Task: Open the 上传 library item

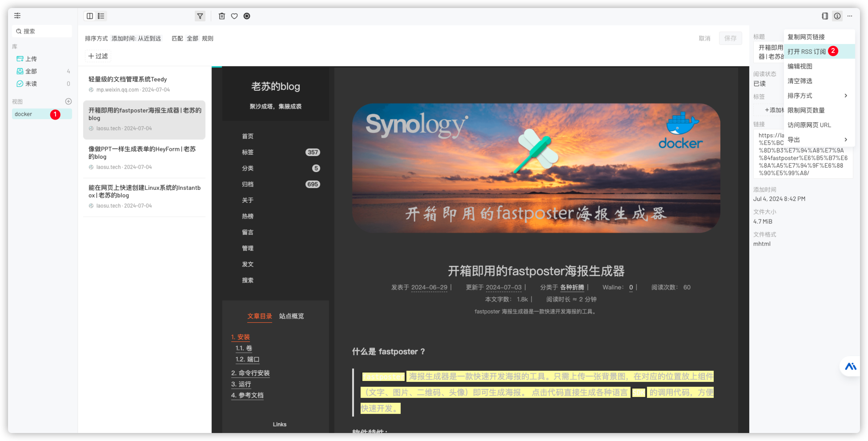Action: point(42,59)
